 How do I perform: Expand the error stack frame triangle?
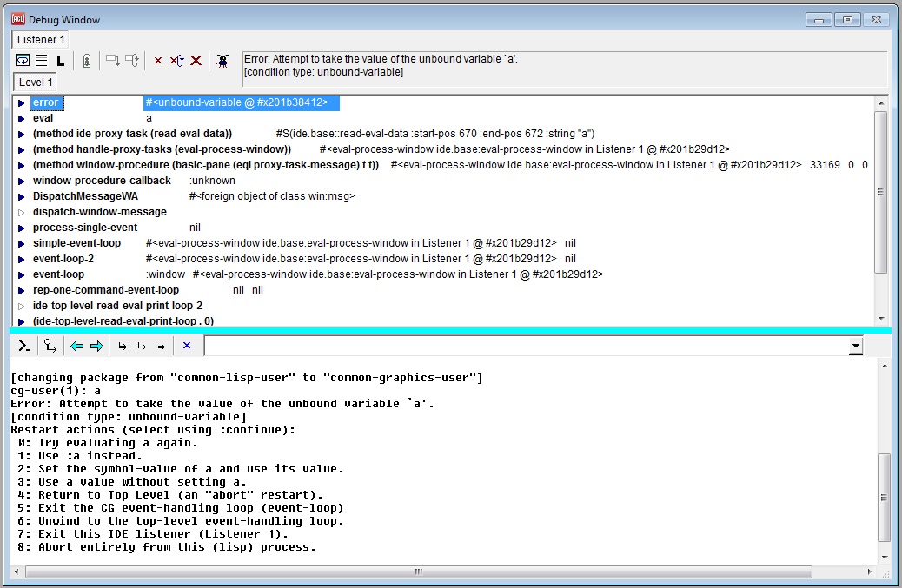click(x=22, y=103)
